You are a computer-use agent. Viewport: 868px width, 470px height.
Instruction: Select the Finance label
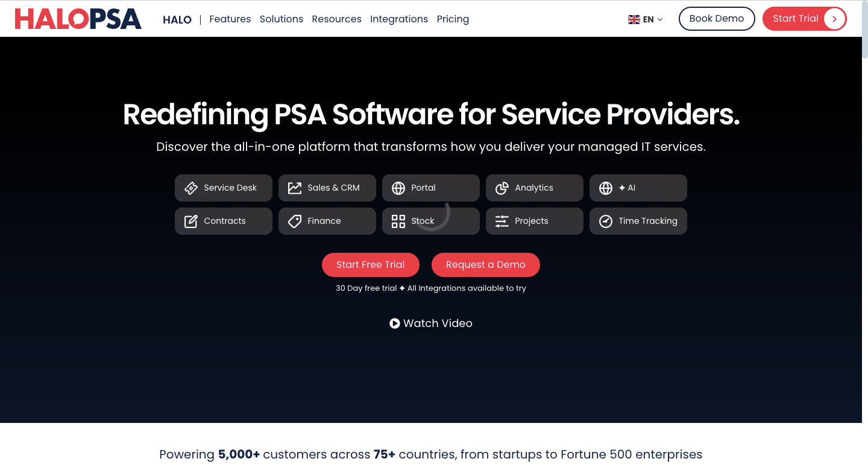point(324,221)
